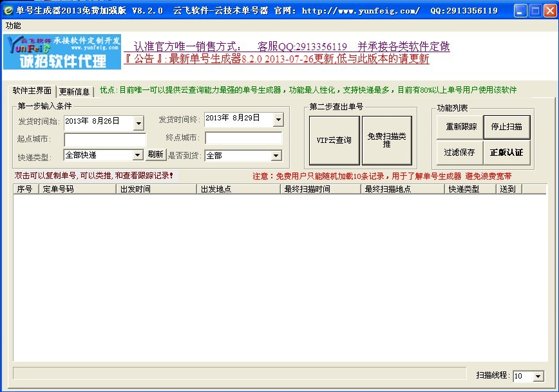Image resolution: width=559 pixels, height=392 pixels.
Task: Expand the 发货时间始 date dropdown arrow
Action: point(138,124)
